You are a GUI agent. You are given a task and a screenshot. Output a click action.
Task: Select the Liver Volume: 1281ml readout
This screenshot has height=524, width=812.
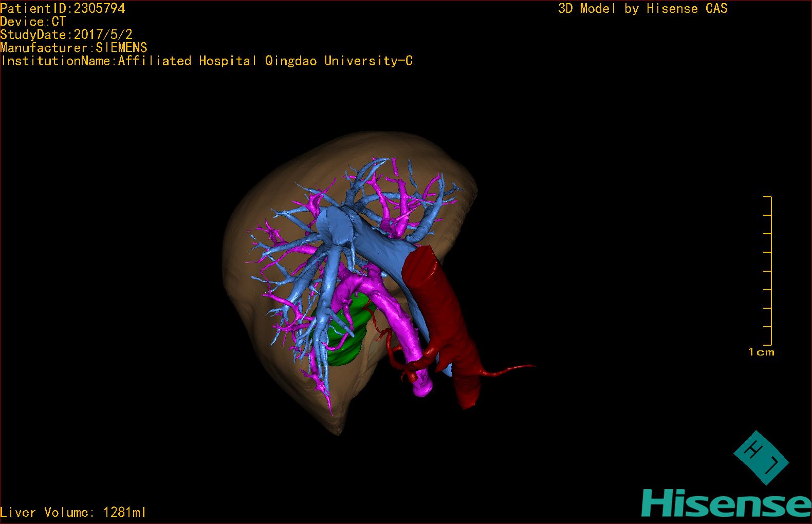[x=73, y=512]
